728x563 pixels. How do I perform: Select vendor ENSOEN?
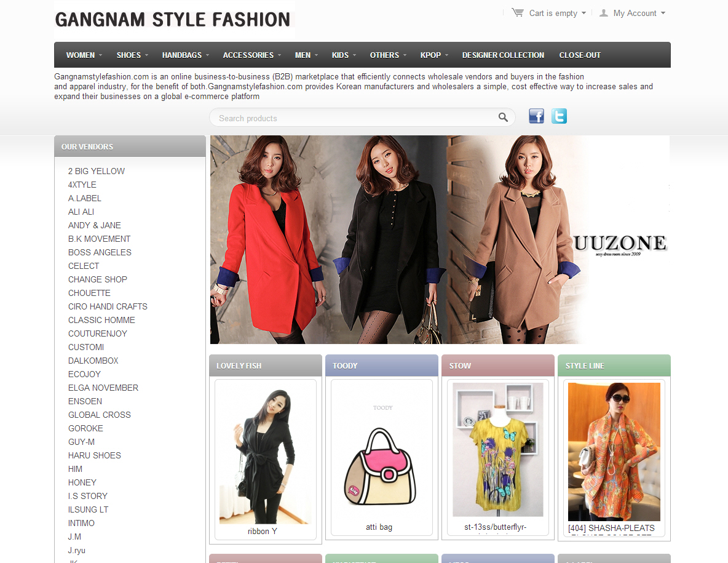pyautogui.click(x=85, y=401)
